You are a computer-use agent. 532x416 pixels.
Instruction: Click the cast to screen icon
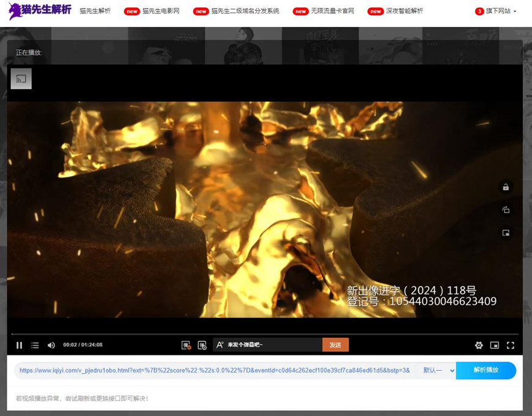coord(21,79)
